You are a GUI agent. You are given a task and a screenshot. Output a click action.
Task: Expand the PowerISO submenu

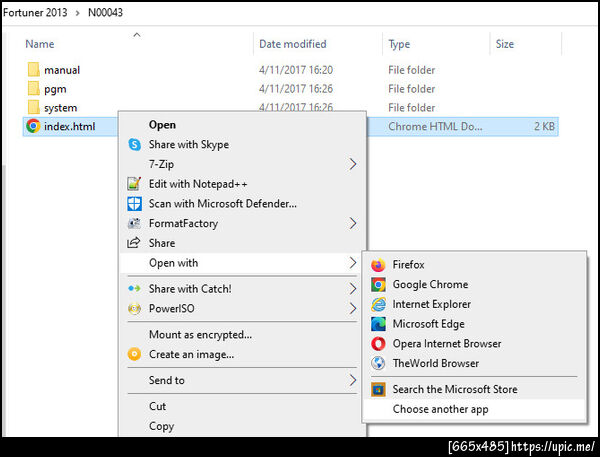point(352,309)
